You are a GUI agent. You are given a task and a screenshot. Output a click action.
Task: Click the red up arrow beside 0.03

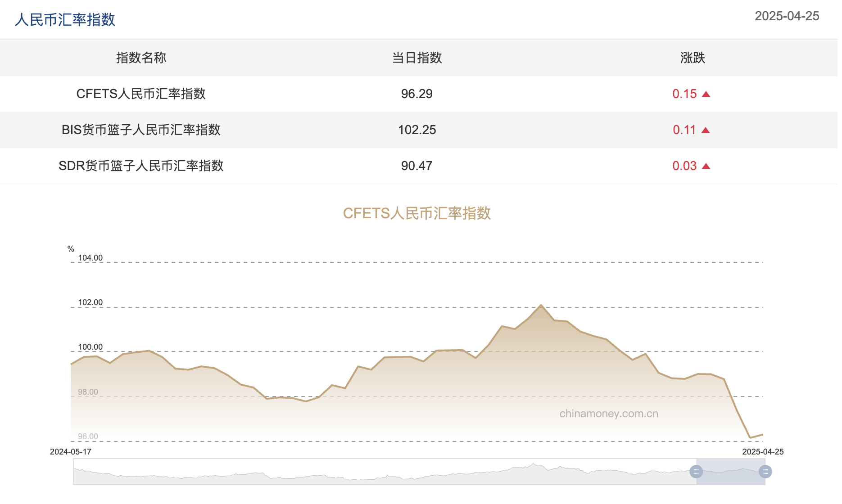click(706, 166)
